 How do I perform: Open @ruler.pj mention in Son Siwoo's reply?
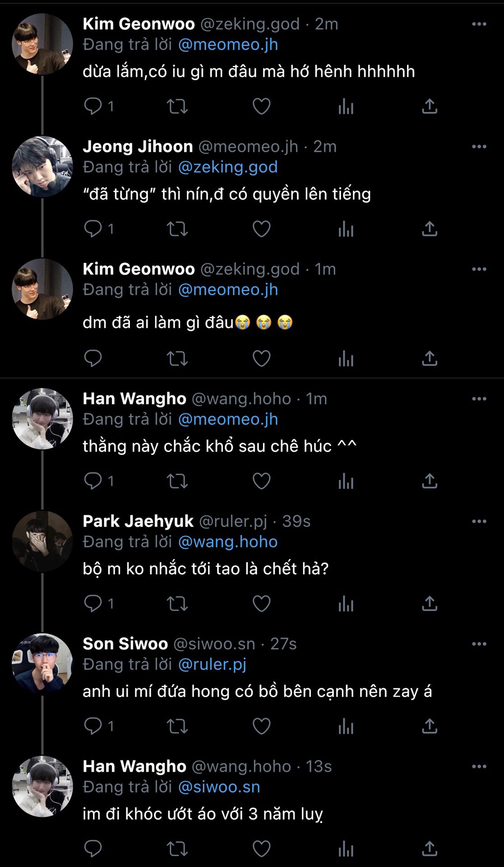pyautogui.click(x=212, y=664)
